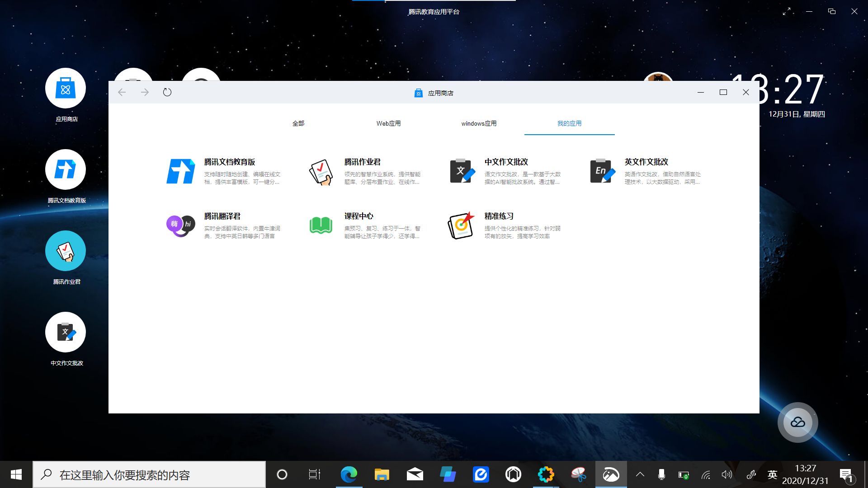
Task: Open Task View in taskbar
Action: 315,474
